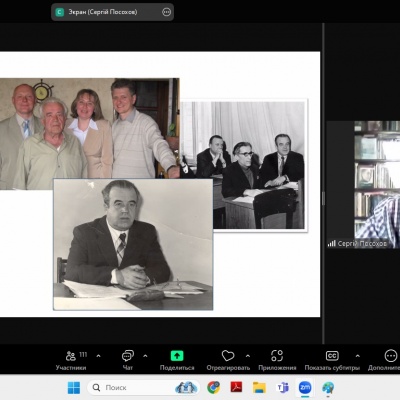Click the color group photo on slide

click(x=90, y=133)
